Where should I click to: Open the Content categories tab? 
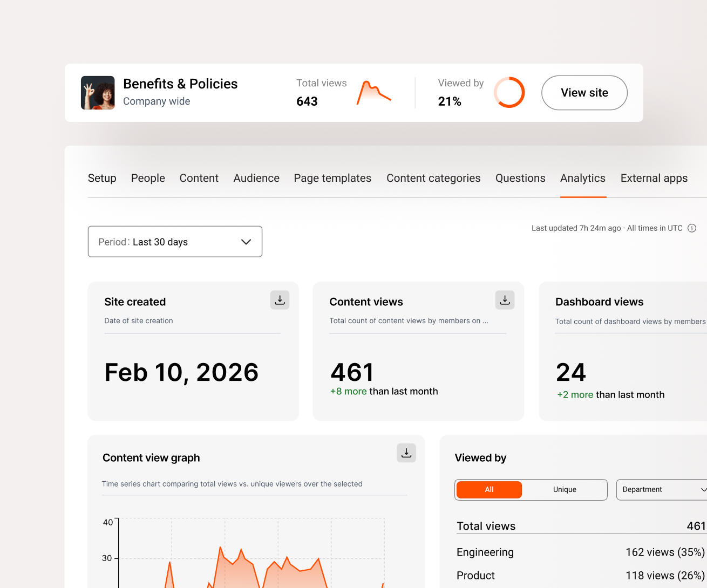pyautogui.click(x=433, y=178)
